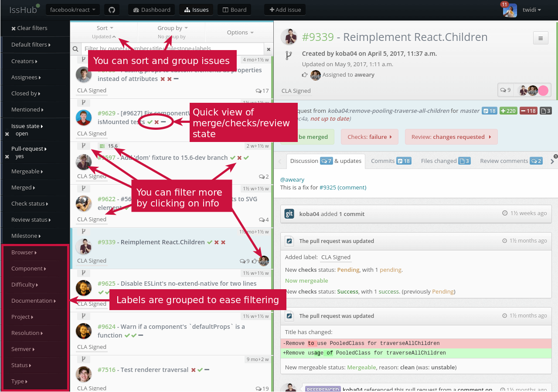558x392 pixels.
Task: Open the hamburger menu for issue #9339
Action: (541, 38)
